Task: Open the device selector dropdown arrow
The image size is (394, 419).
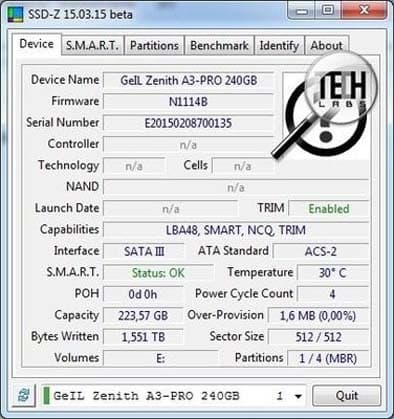Action: tap(298, 396)
